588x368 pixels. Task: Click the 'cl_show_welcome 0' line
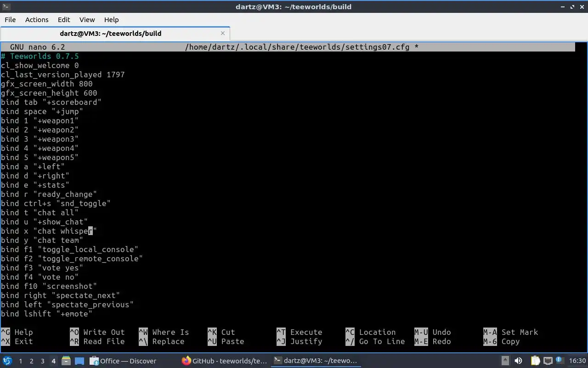coord(40,65)
